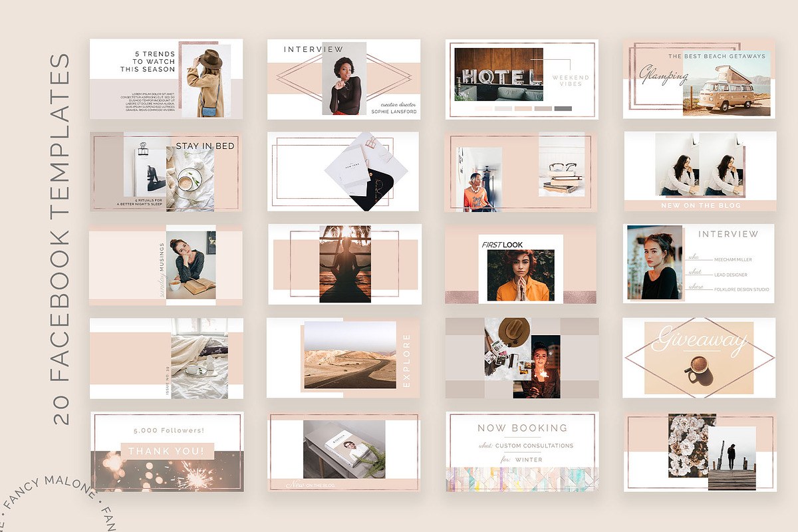Screen dimensions: 798x532
Task: Click the 'MEECHAM MILLER' text line
Action: pos(733,260)
